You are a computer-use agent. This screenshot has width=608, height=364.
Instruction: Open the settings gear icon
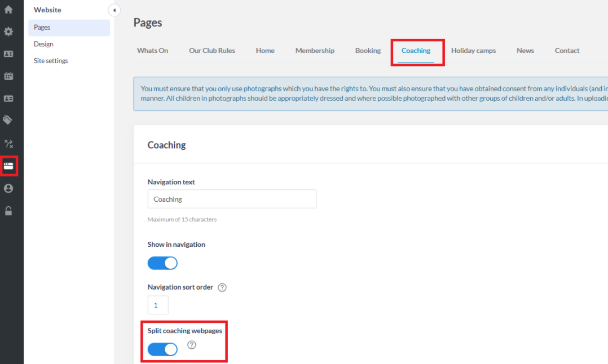click(x=8, y=32)
